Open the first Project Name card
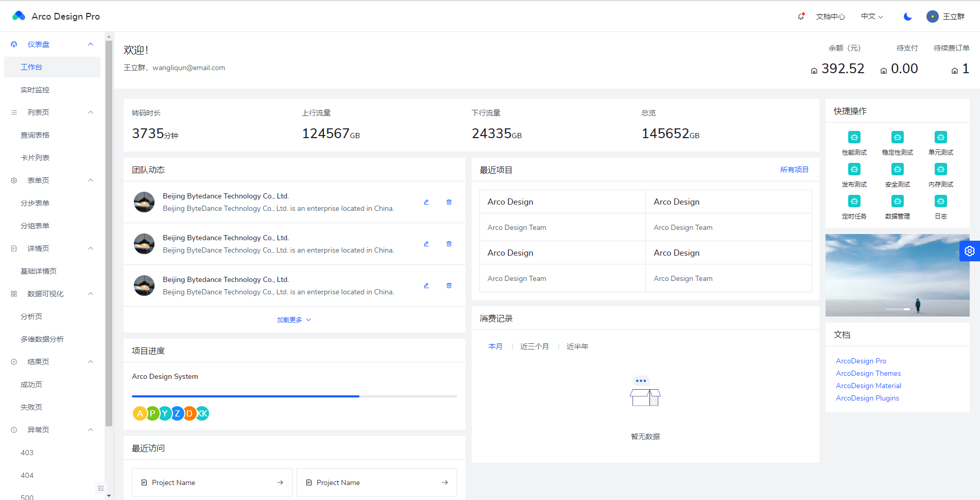Image resolution: width=980 pixels, height=500 pixels. (212, 482)
